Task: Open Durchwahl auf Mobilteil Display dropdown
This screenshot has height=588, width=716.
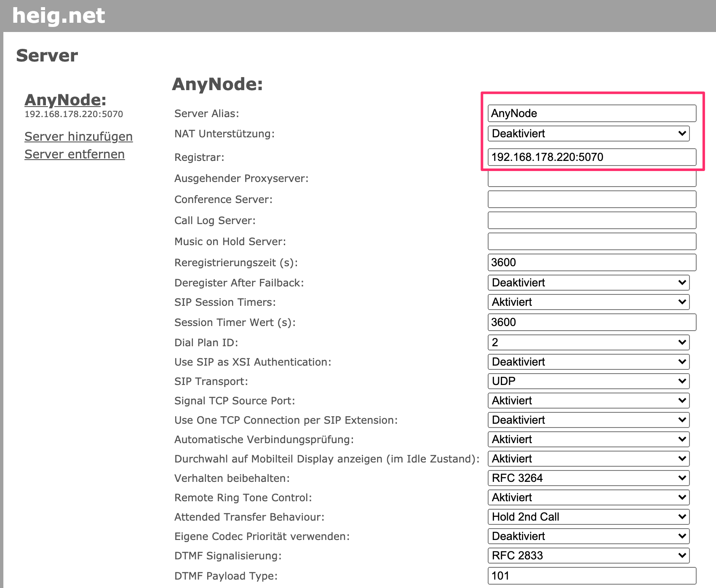Action: click(x=588, y=459)
